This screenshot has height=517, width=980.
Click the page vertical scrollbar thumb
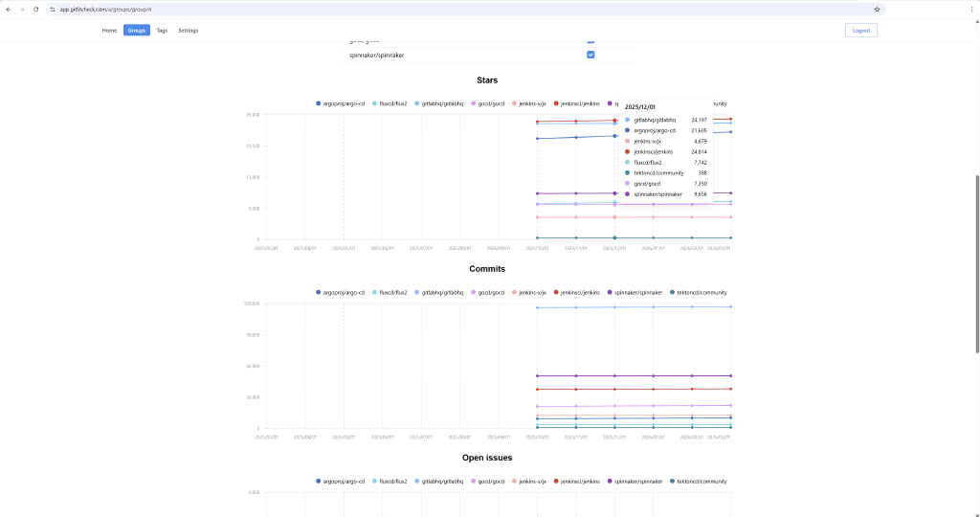click(x=977, y=264)
